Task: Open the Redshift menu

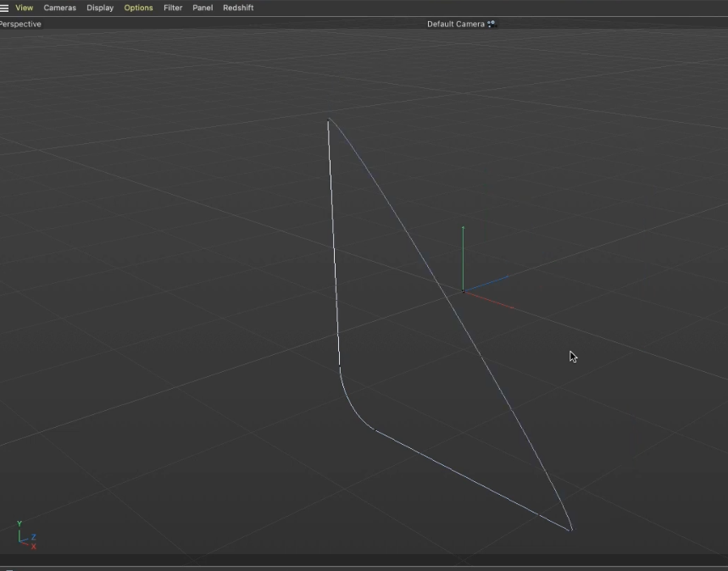Action: [238, 8]
